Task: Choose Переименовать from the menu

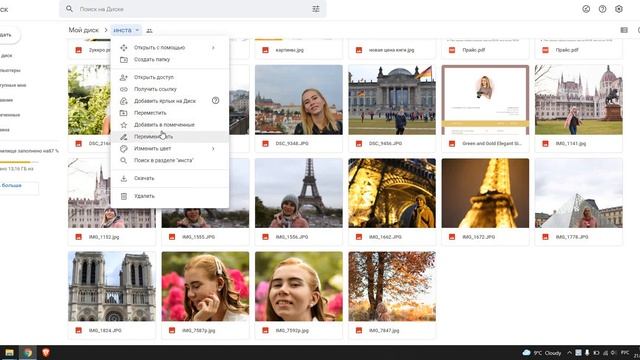Action: point(169,137)
